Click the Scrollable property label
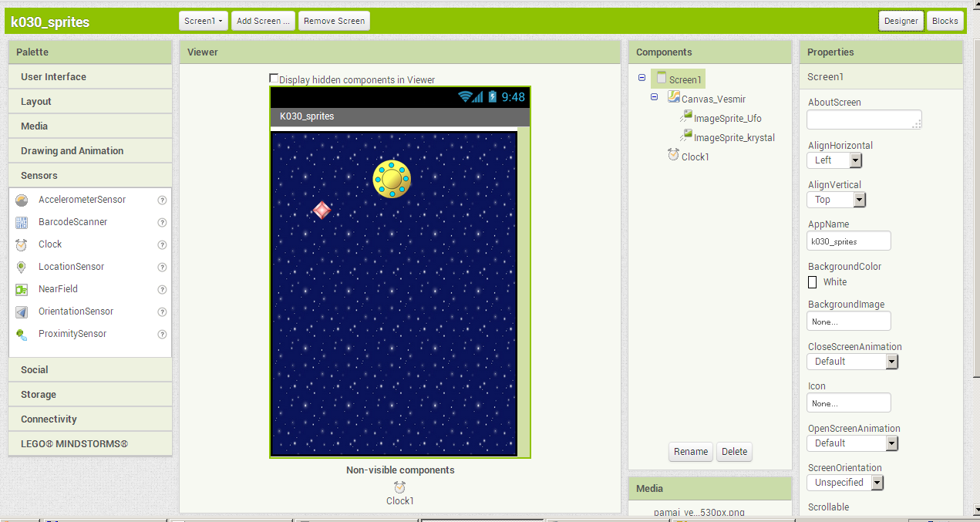The image size is (980, 522). click(x=829, y=507)
